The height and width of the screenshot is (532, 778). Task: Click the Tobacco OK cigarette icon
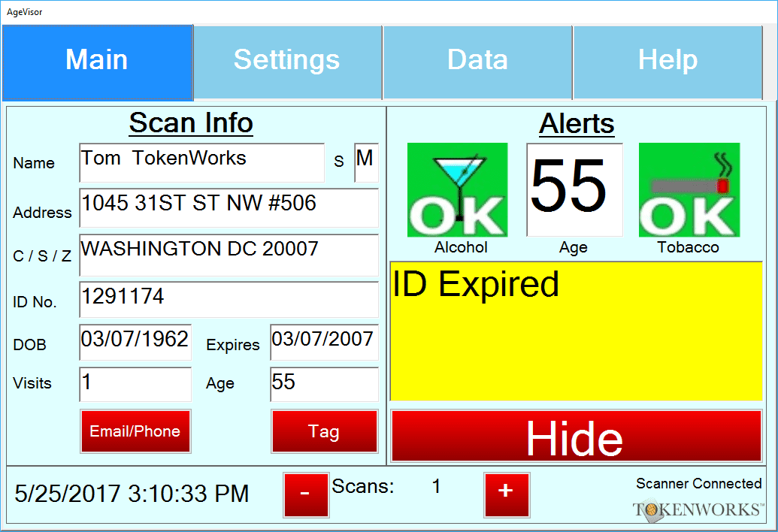689,190
